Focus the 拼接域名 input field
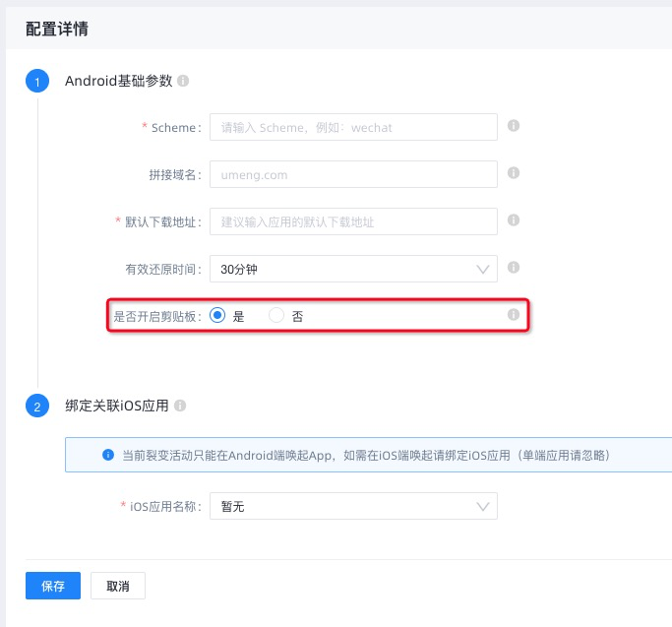The height and width of the screenshot is (627, 672). coord(353,174)
